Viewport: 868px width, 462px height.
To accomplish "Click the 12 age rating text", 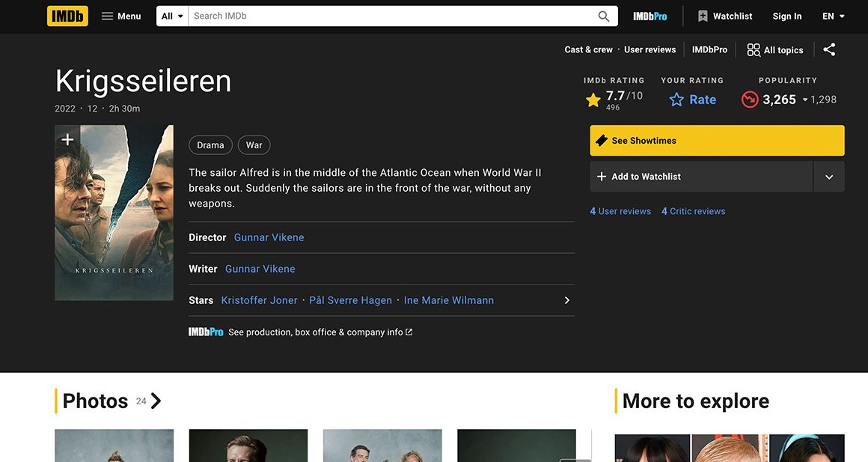I will (x=92, y=109).
